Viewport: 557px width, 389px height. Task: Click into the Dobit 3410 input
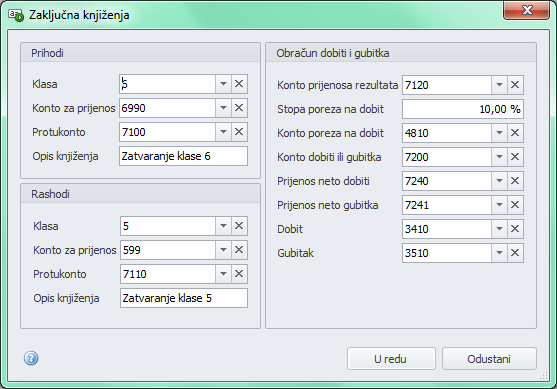(447, 229)
